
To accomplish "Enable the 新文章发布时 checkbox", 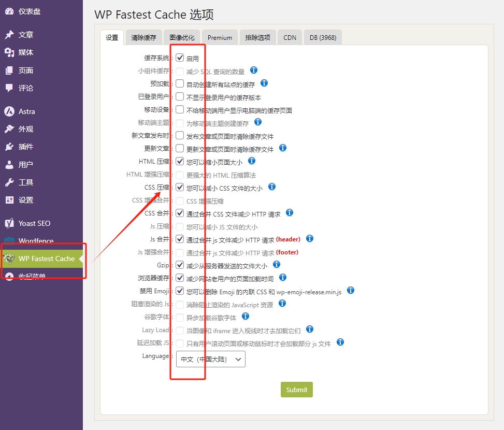I will coord(180,135).
